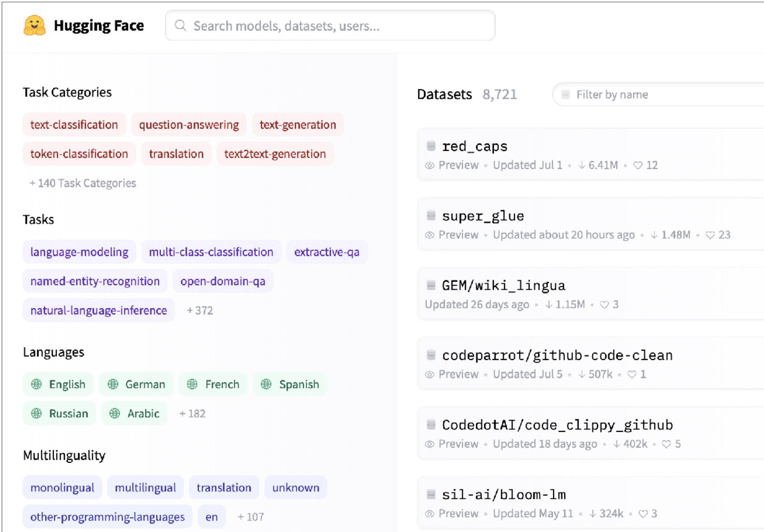Expand the +140 Task Categories list
This screenshot has height=532, width=764.
click(83, 183)
